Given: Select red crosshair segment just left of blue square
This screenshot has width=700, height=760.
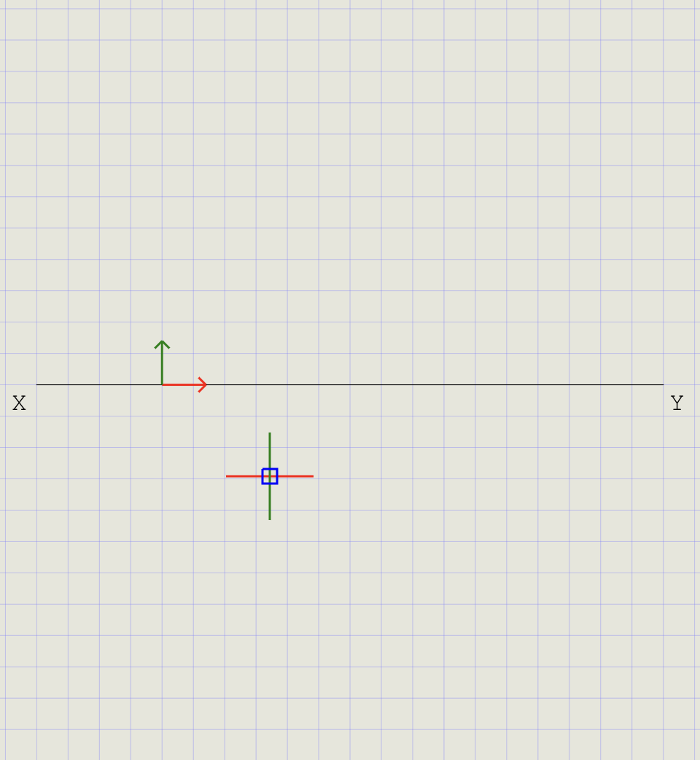Looking at the screenshot, I should 245,476.
